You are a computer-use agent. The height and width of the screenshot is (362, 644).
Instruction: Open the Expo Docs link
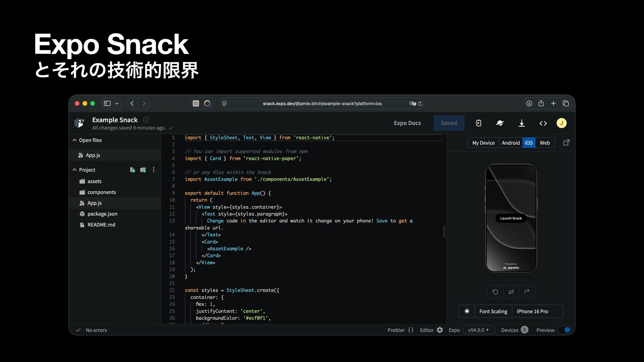(407, 123)
